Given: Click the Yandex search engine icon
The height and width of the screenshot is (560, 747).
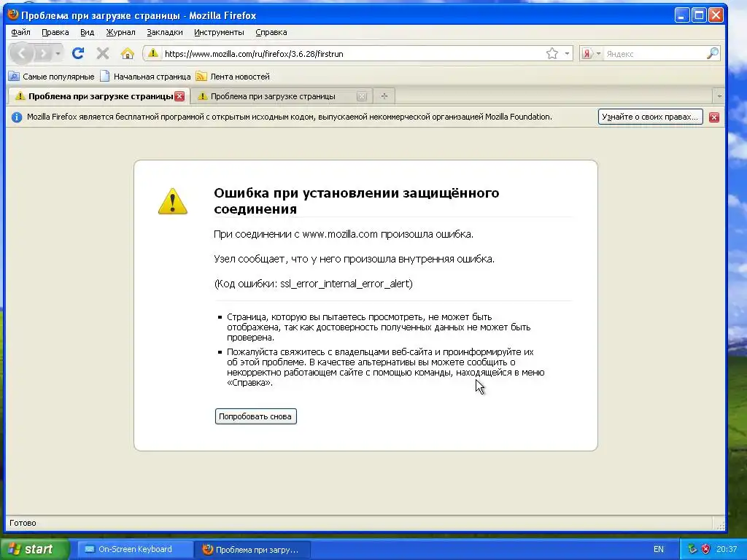Looking at the screenshot, I should [x=587, y=54].
